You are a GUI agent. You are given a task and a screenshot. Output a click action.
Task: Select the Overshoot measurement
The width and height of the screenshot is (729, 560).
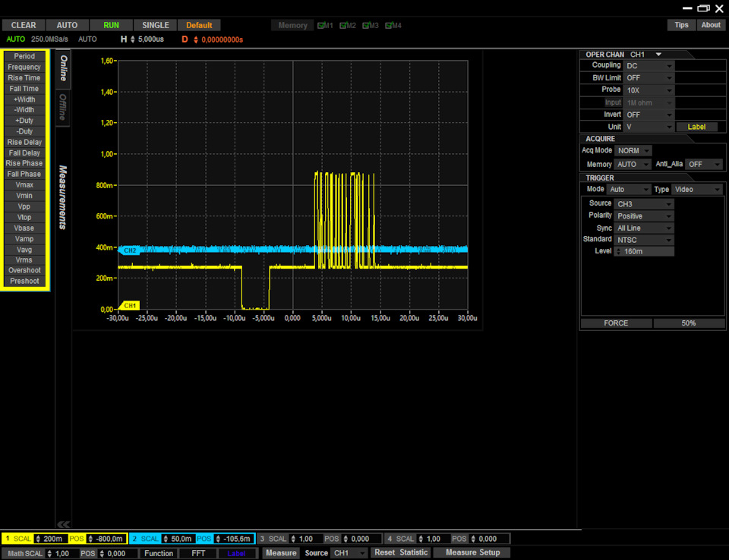pyautogui.click(x=24, y=270)
